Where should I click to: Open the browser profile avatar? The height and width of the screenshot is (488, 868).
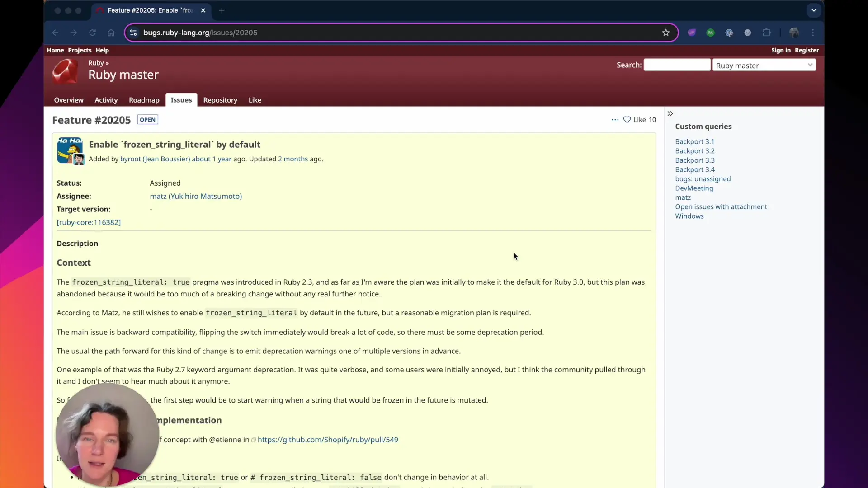(794, 33)
